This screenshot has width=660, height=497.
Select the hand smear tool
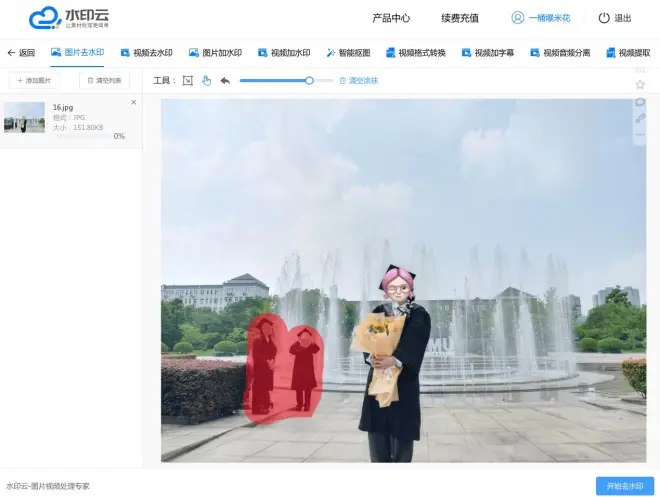pos(206,80)
